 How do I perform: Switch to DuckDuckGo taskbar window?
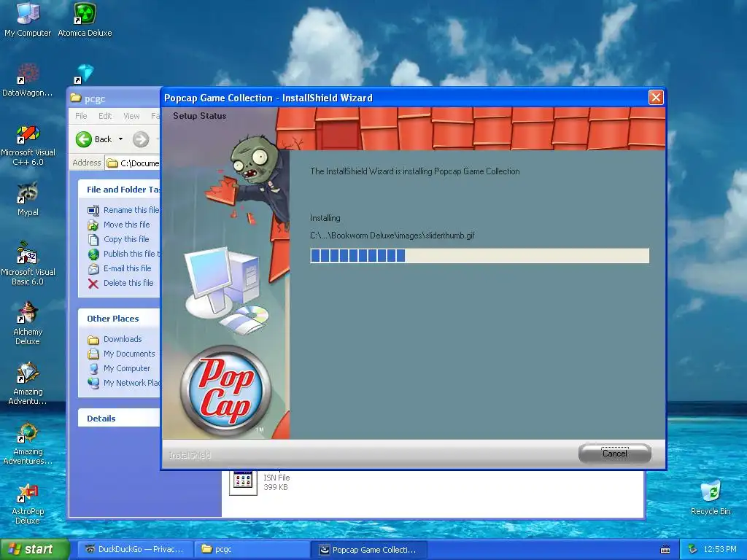pyautogui.click(x=135, y=549)
